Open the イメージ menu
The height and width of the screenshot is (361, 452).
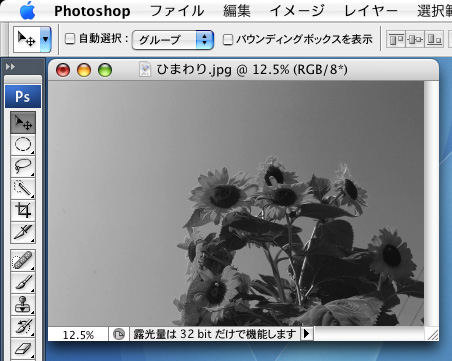point(297,11)
